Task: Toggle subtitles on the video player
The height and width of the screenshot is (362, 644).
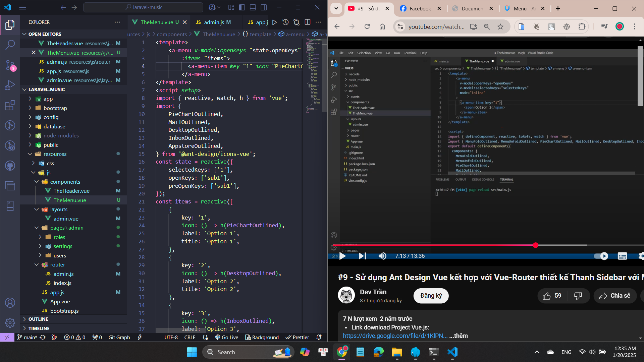Action: [622, 256]
